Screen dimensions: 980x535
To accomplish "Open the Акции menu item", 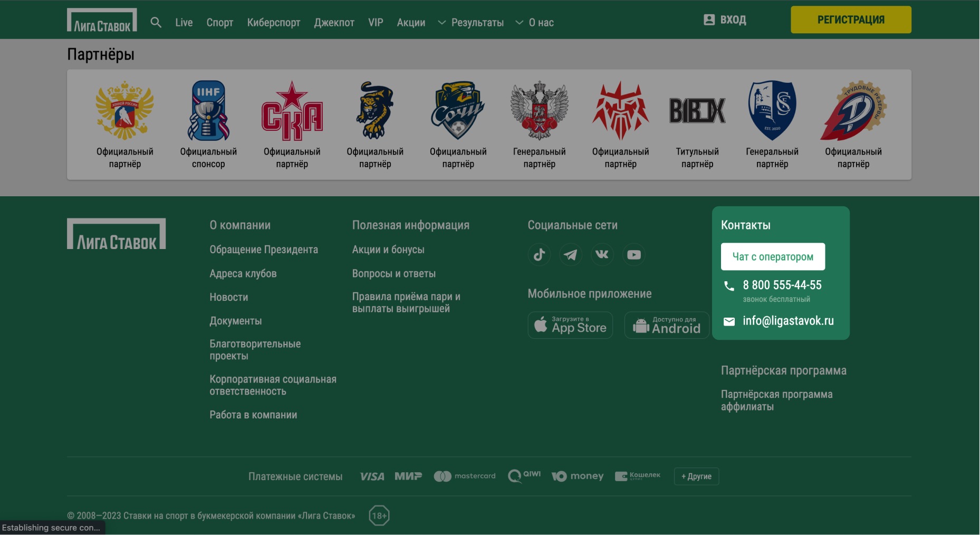I will 411,23.
